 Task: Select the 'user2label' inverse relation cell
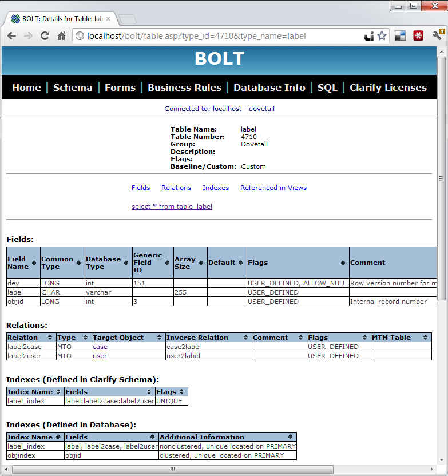coord(209,356)
